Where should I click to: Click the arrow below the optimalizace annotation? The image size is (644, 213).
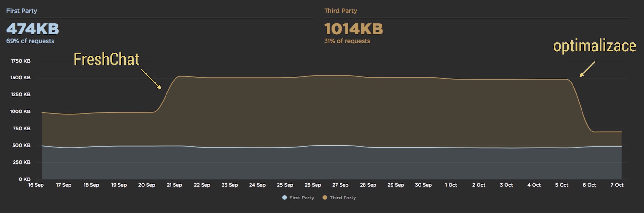click(x=587, y=69)
